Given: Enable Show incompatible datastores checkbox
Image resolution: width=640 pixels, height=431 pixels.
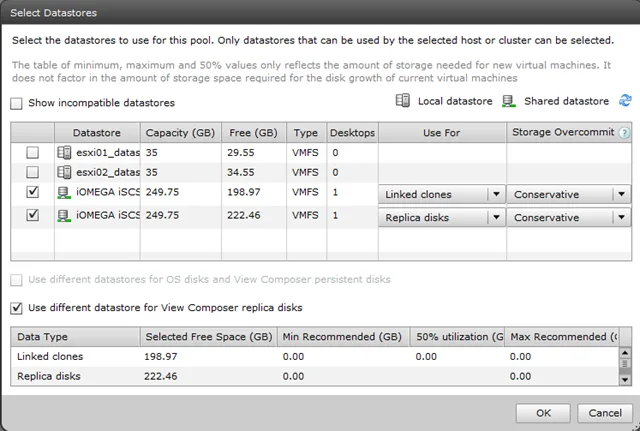Looking at the screenshot, I should click(16, 103).
